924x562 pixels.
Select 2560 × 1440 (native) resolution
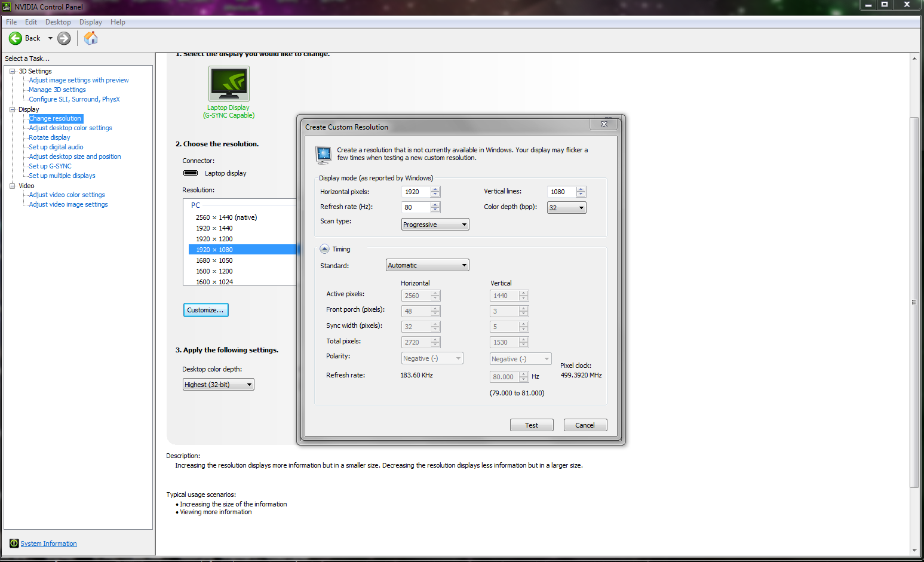[226, 217]
